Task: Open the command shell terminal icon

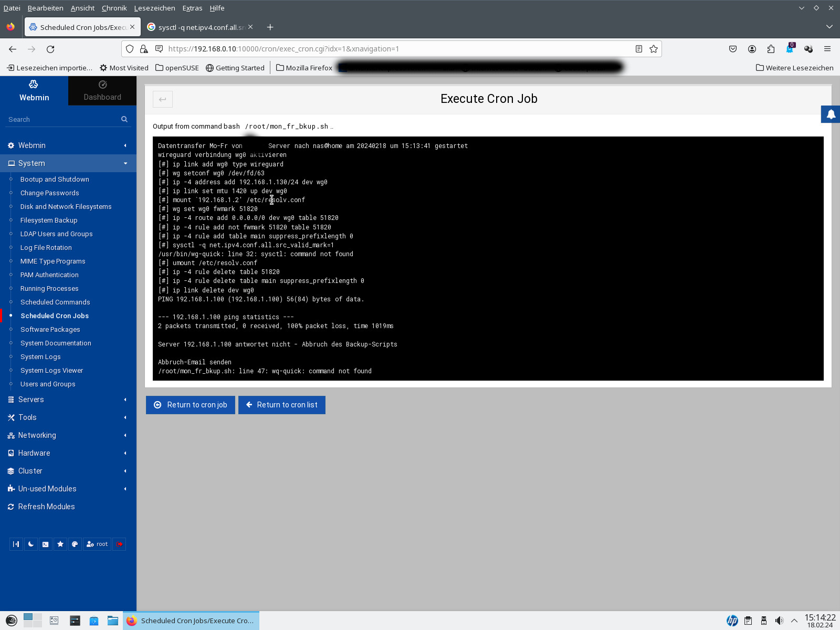Action: (46, 544)
